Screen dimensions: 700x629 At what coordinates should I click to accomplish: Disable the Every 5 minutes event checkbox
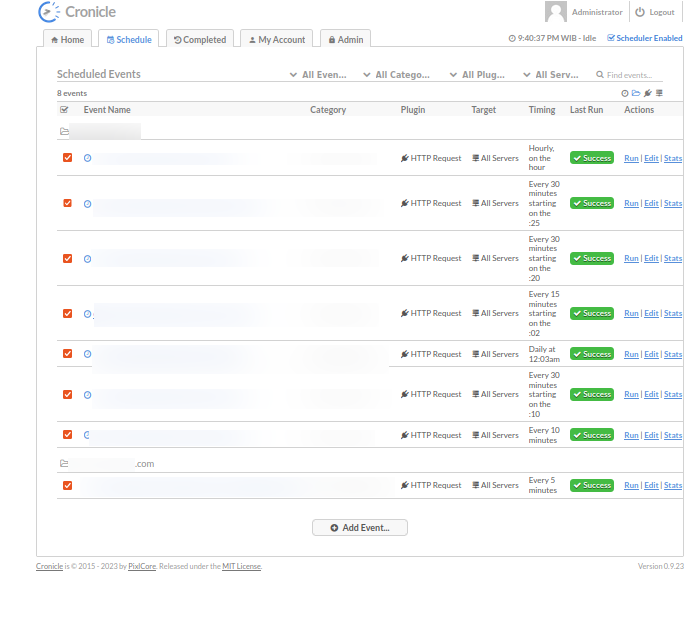[x=67, y=485]
